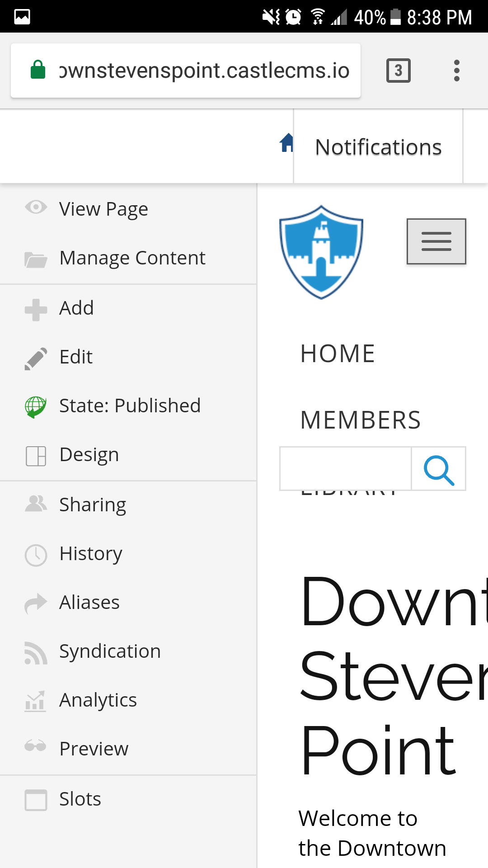Click the search magnifier button
The image size is (488, 868).
(x=439, y=469)
